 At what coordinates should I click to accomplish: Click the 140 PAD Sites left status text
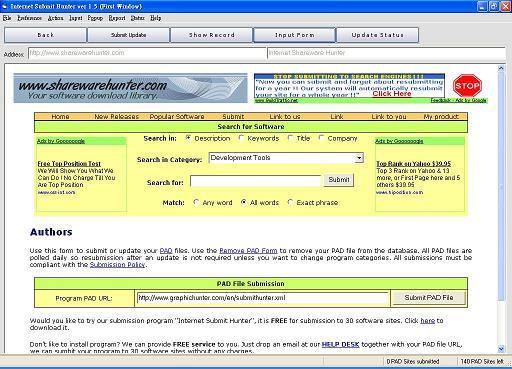[482, 361]
